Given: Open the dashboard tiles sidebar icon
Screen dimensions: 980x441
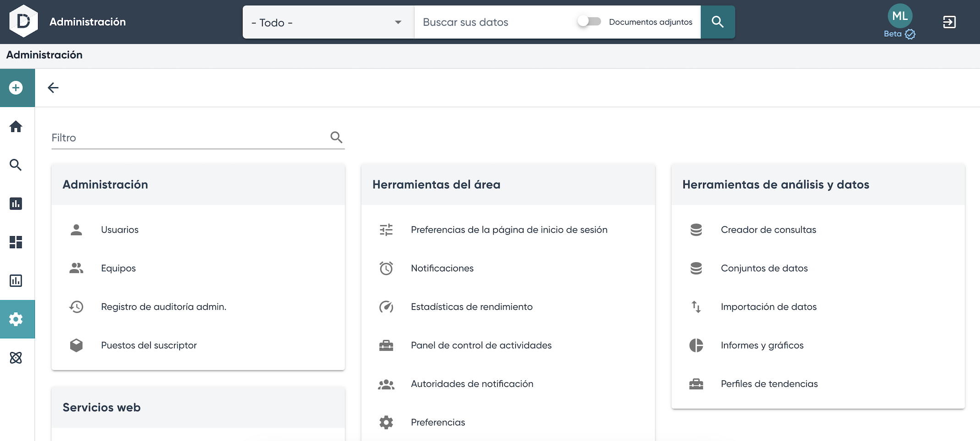Looking at the screenshot, I should tap(16, 242).
